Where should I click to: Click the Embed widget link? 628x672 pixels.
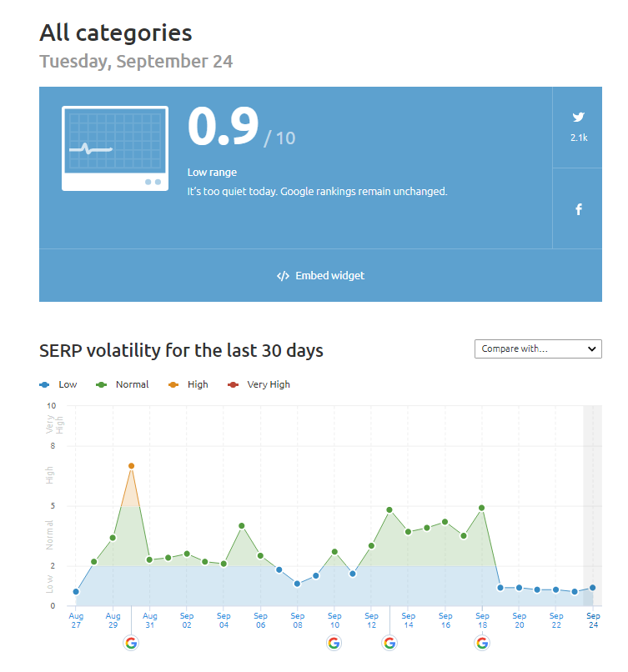(329, 276)
